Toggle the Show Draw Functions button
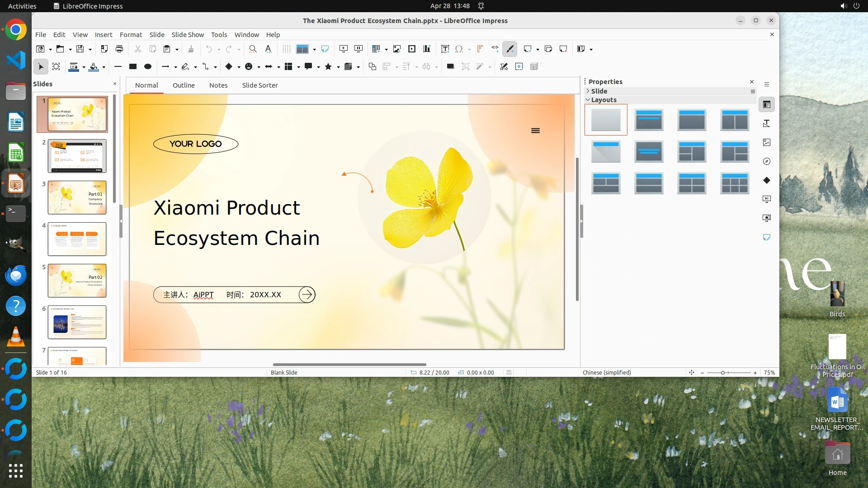Image resolution: width=868 pixels, height=488 pixels. (510, 49)
